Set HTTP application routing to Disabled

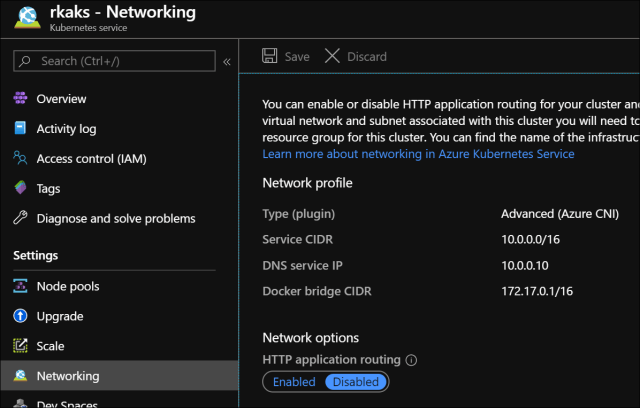(x=355, y=382)
